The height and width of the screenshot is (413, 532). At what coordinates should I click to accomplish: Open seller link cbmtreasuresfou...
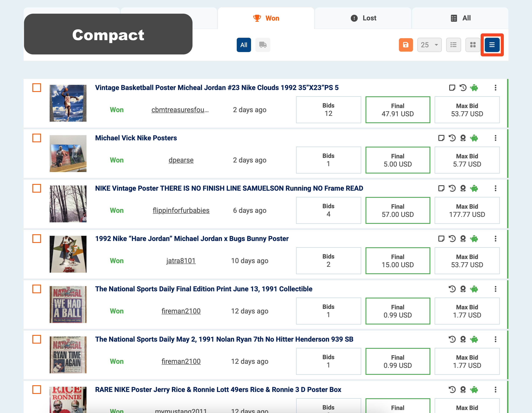180,110
